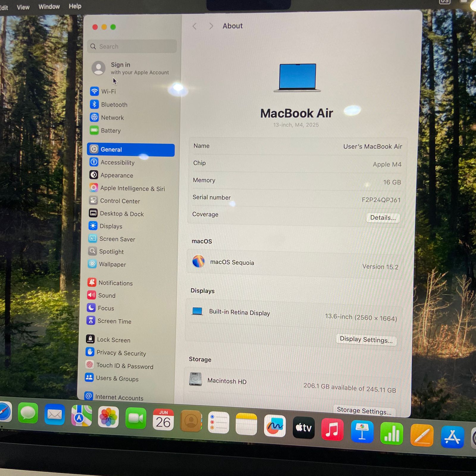Click the Coverage Details button
The height and width of the screenshot is (476, 476).
coord(383,218)
